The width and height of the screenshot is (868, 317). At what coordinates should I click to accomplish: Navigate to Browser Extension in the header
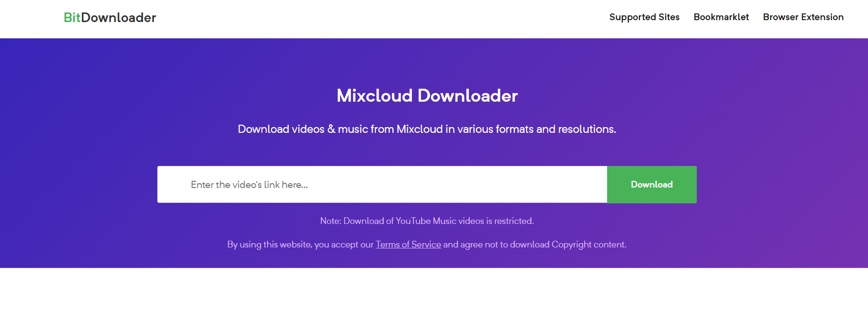pyautogui.click(x=803, y=17)
